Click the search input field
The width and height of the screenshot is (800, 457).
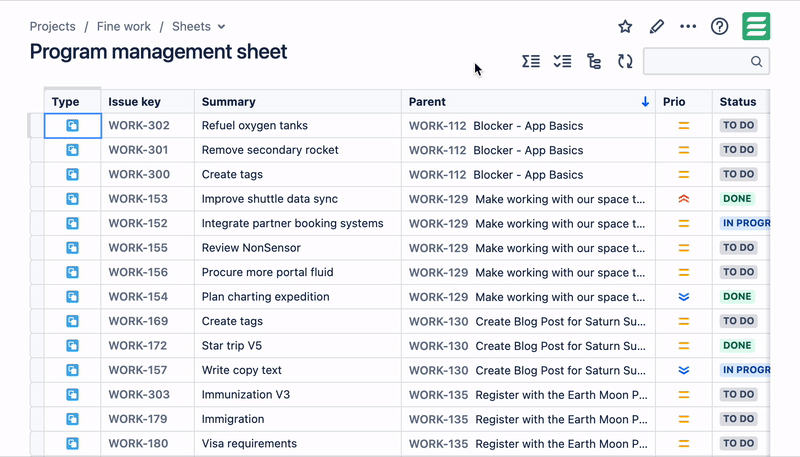(x=706, y=62)
